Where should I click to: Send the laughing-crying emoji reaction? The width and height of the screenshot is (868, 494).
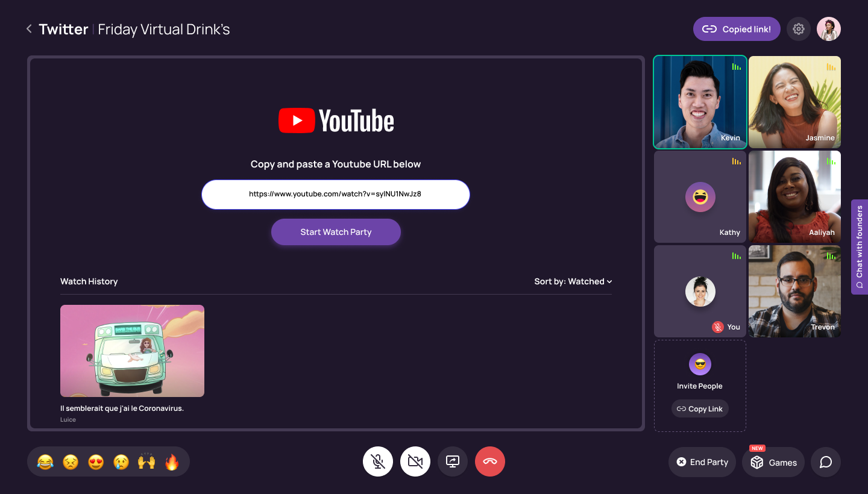(45, 462)
